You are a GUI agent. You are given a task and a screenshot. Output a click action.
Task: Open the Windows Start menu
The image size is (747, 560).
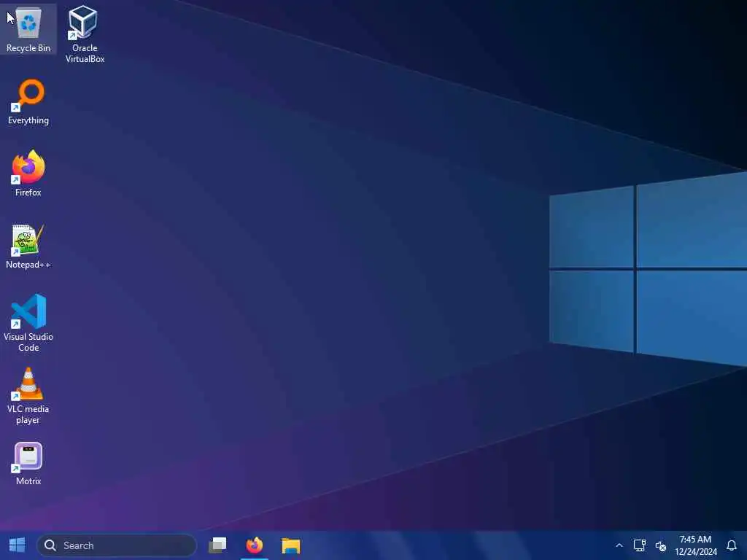18,545
